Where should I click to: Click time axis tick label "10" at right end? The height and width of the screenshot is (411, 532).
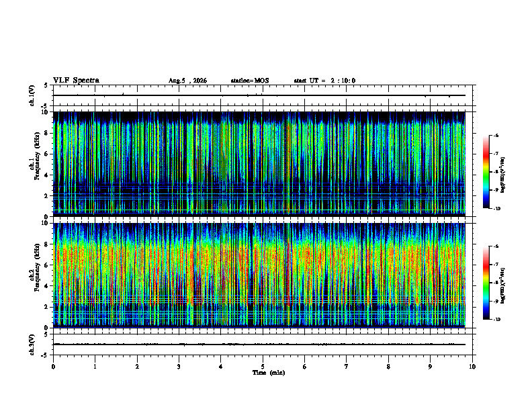(472, 367)
